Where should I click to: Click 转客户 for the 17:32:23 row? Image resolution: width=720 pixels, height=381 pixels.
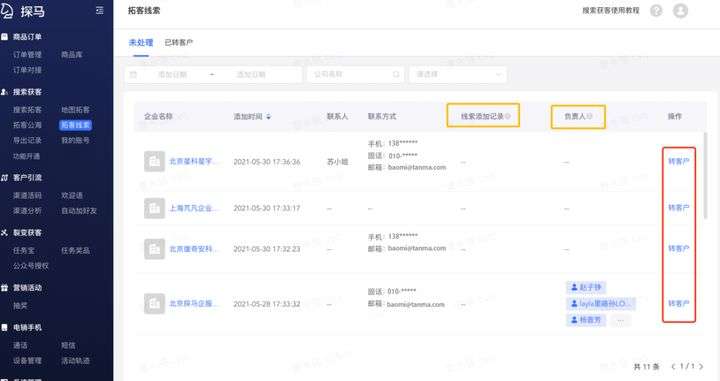coord(679,248)
